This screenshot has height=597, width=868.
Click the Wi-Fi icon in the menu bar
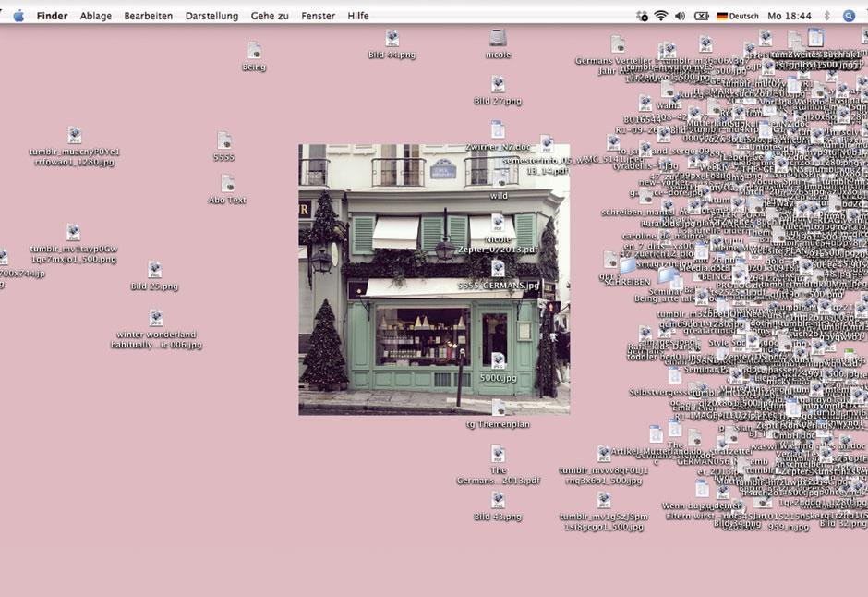click(x=661, y=15)
